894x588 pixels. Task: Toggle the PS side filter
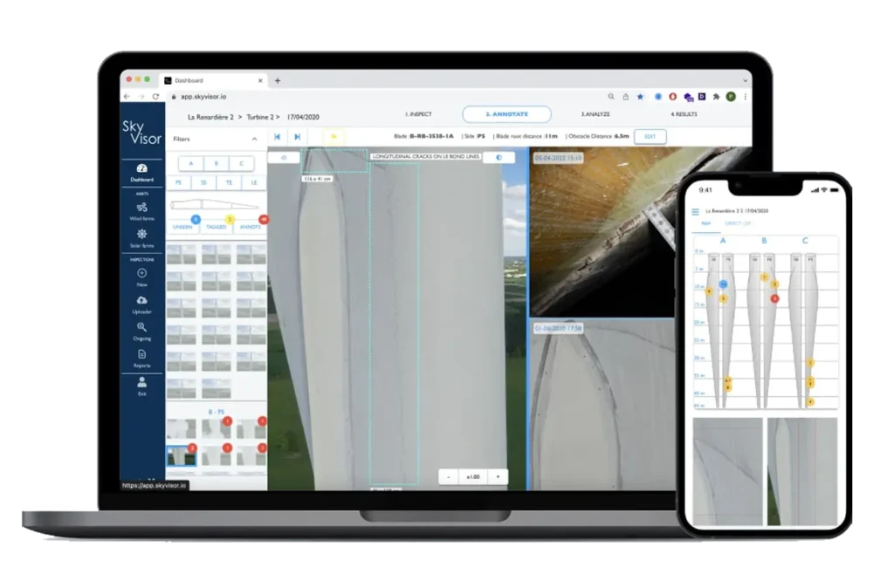tap(178, 182)
